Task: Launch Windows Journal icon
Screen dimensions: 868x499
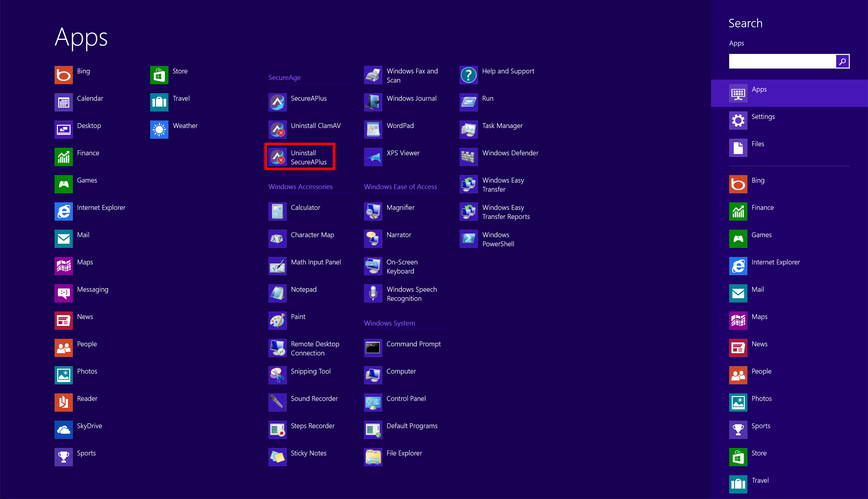Action: [373, 102]
